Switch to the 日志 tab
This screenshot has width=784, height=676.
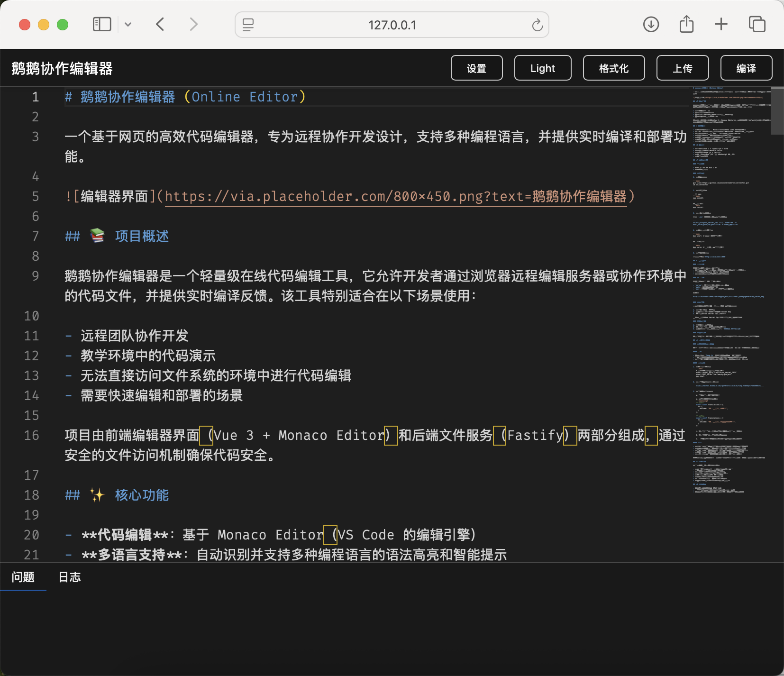coord(70,577)
